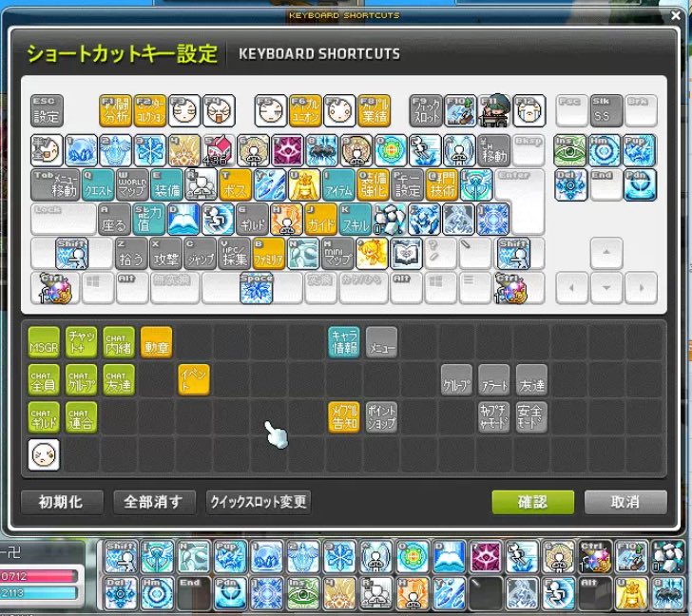Click the M mini マップ key
Viewport: 692px width, 616px height.
coord(338,253)
